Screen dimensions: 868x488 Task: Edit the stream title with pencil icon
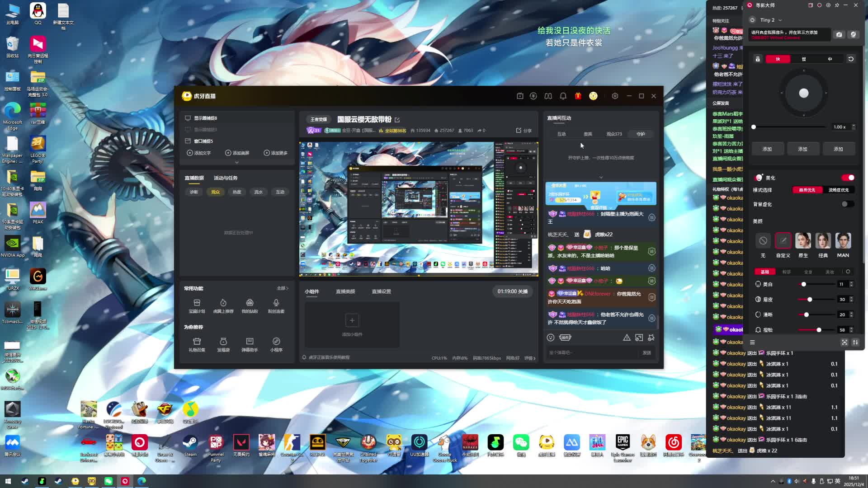[397, 120]
